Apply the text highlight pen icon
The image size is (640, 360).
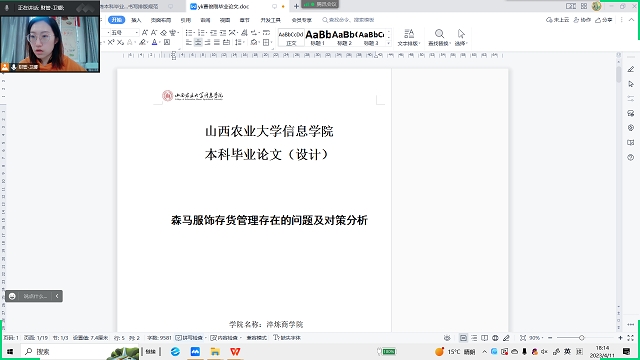point(142,42)
